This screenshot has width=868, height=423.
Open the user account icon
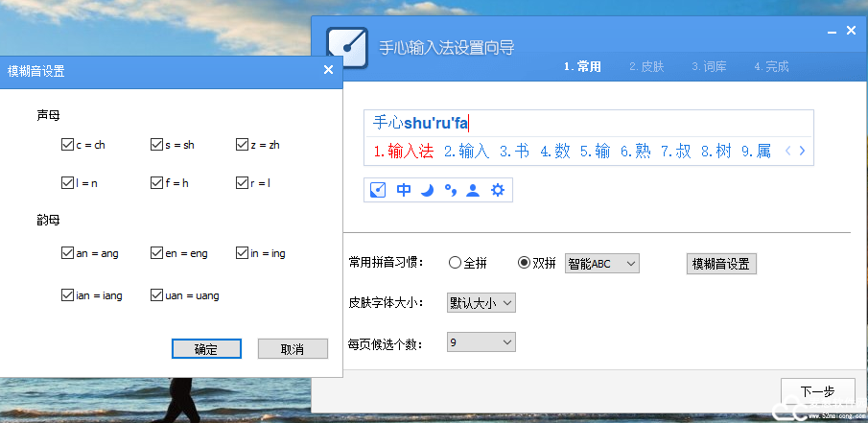coord(473,191)
